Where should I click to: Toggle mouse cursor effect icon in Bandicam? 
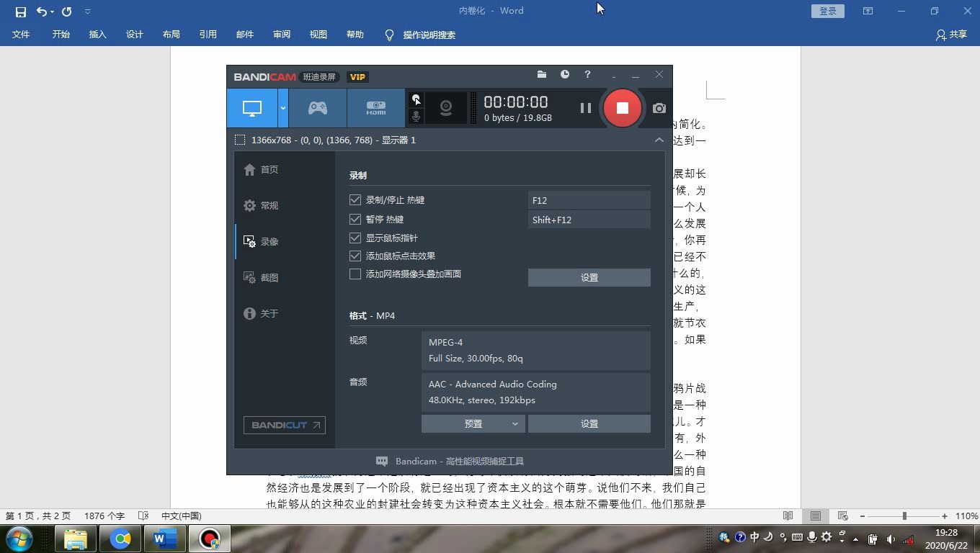coord(416,99)
